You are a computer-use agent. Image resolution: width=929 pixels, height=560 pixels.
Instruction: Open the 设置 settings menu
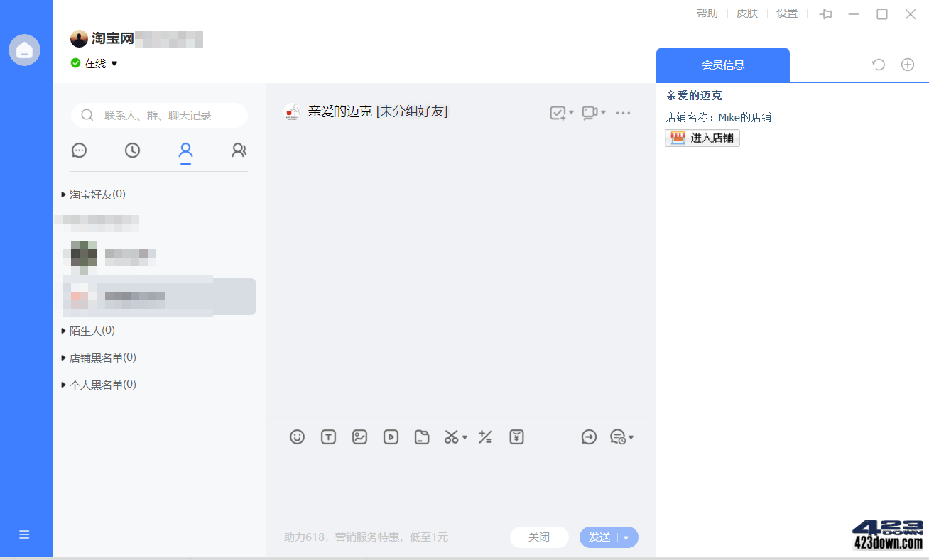point(787,13)
